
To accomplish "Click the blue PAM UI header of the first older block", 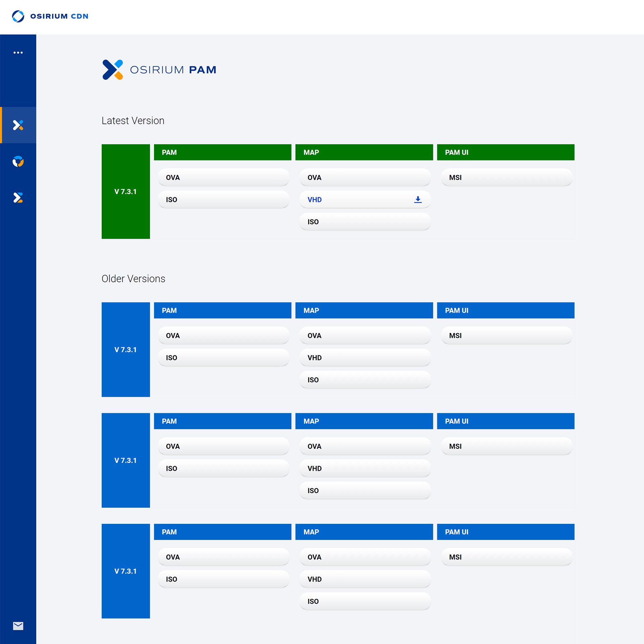I will tap(506, 310).
